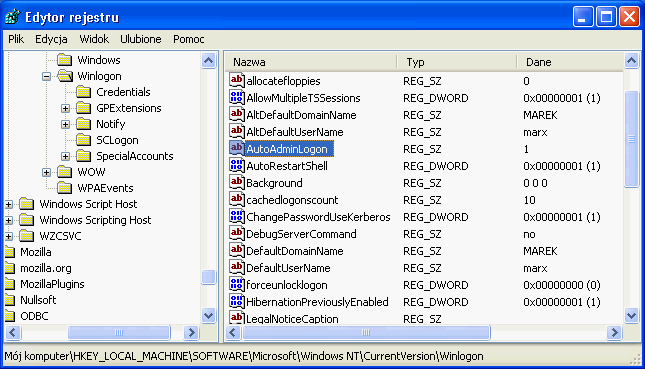
Task: Click the AllowMultipleTSSessions DWORD icon
Action: pos(237,97)
